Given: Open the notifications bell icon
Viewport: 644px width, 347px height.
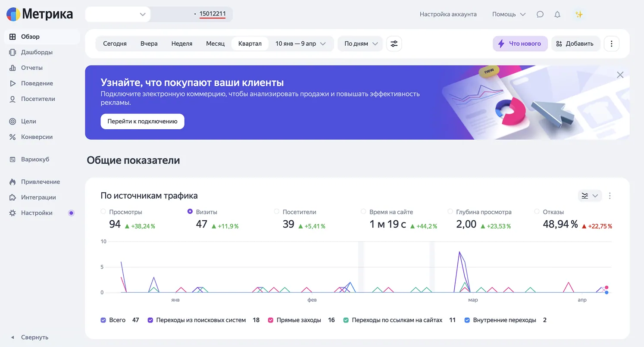Looking at the screenshot, I should pos(557,14).
